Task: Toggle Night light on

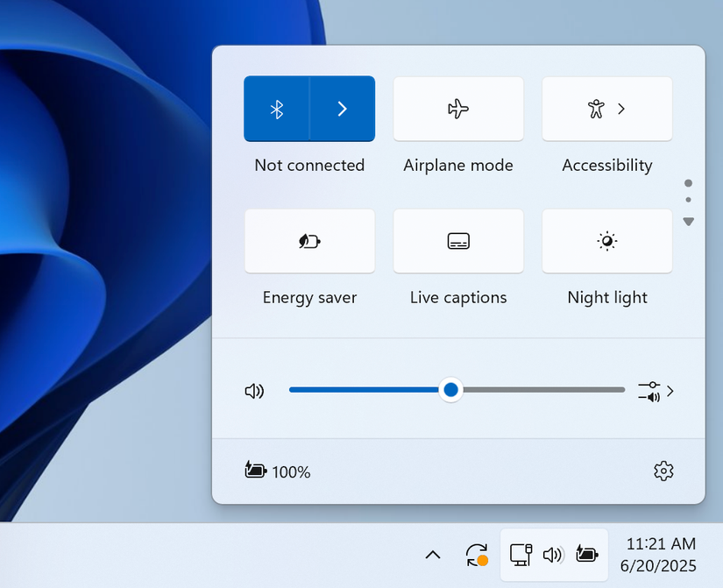Action: [606, 241]
